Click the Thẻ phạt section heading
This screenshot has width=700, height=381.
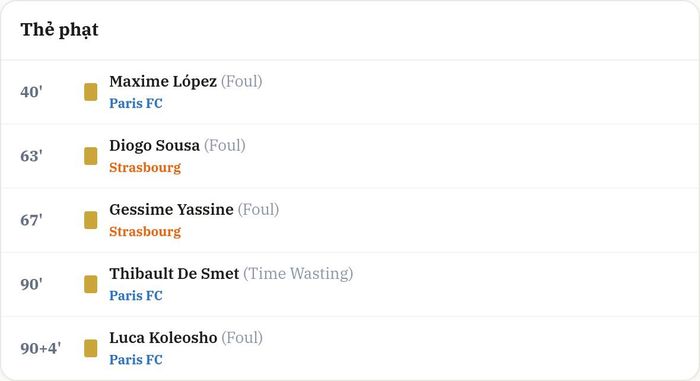(x=59, y=30)
